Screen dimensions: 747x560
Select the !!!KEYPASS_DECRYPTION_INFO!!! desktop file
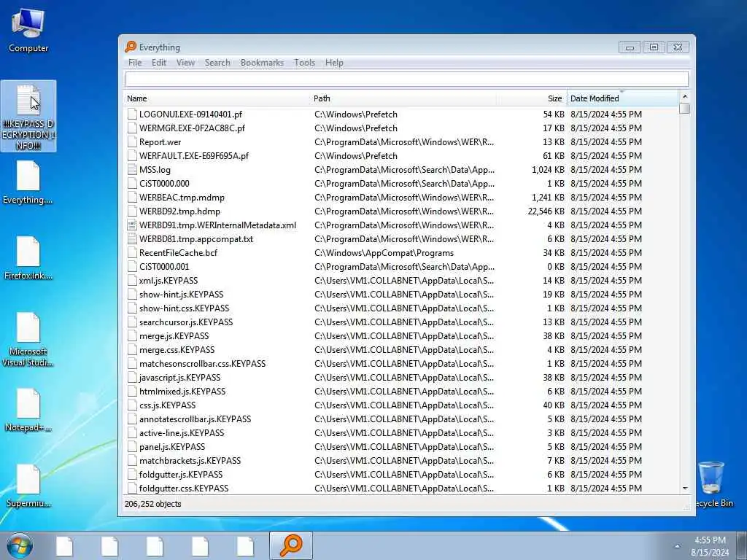point(28,116)
